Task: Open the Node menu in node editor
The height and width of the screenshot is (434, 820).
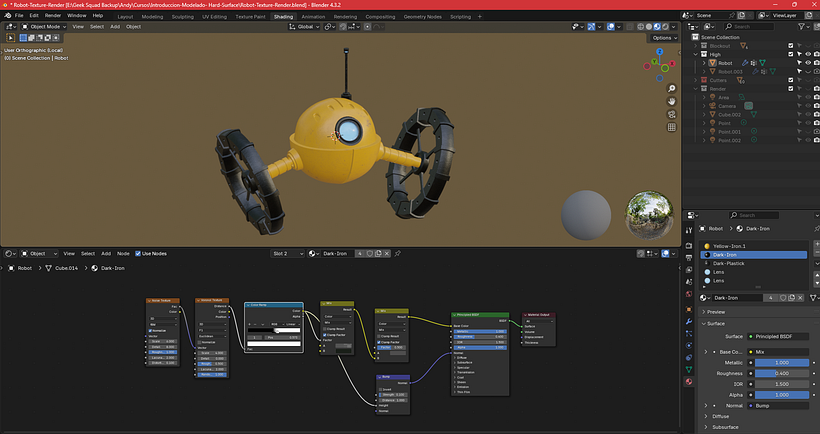Action: (x=123, y=254)
